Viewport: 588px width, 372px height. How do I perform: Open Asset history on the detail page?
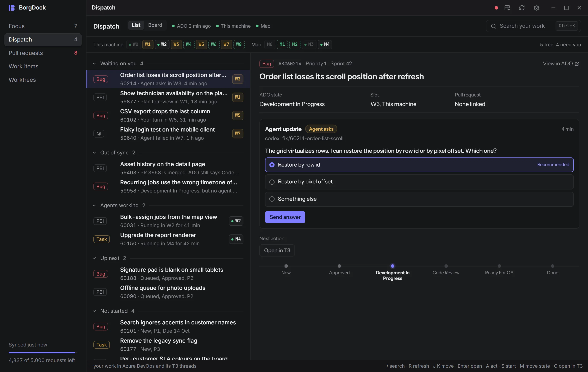(168, 168)
